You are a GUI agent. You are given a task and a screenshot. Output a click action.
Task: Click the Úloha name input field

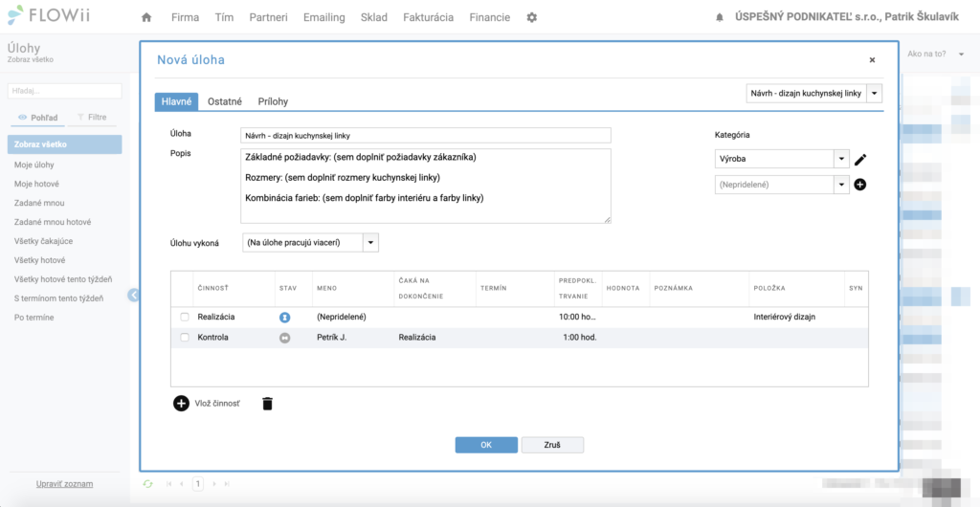click(426, 136)
